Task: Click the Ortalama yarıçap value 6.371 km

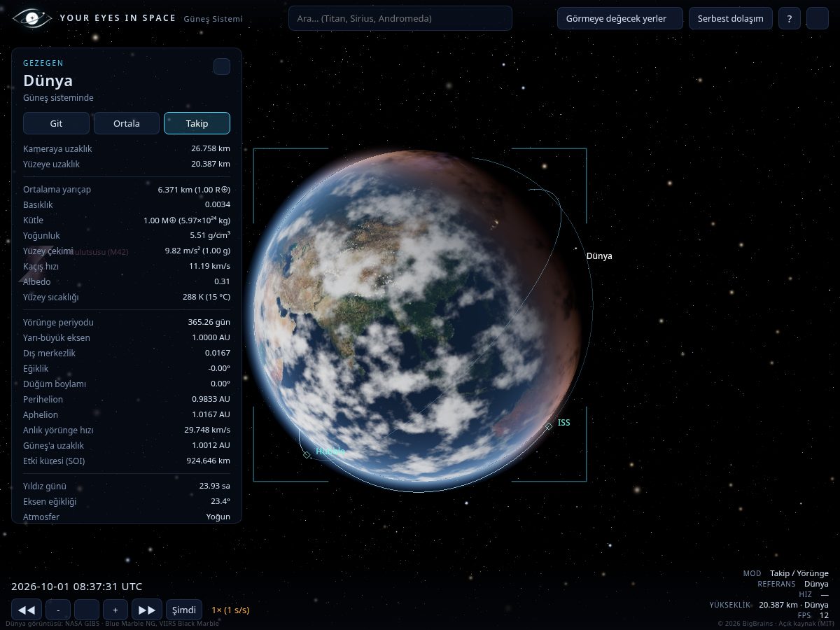Action: pyautogui.click(x=194, y=189)
